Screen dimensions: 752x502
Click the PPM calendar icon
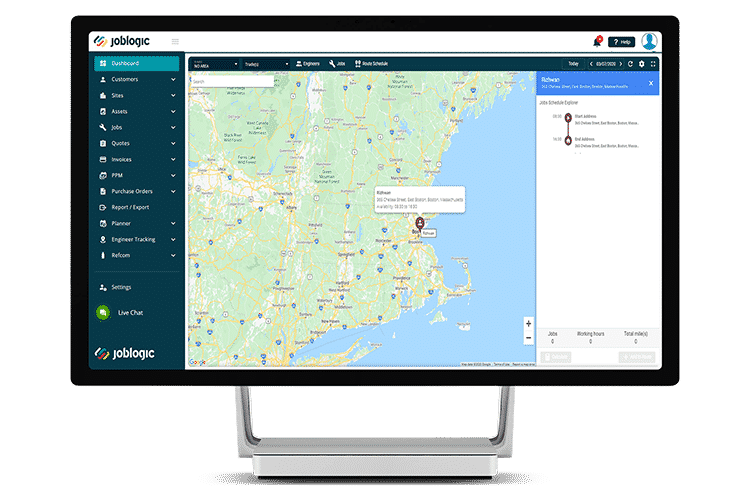point(103,175)
